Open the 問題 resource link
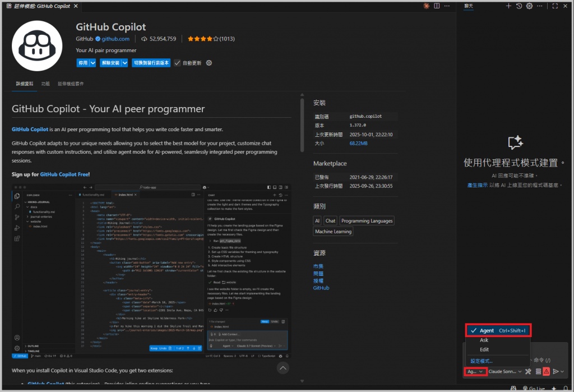 (x=318, y=274)
